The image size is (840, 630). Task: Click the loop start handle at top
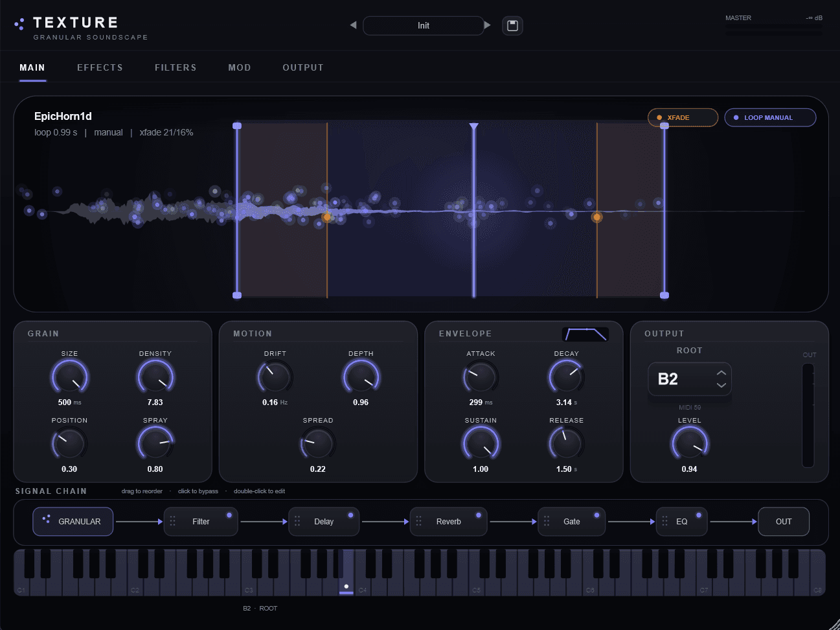237,126
